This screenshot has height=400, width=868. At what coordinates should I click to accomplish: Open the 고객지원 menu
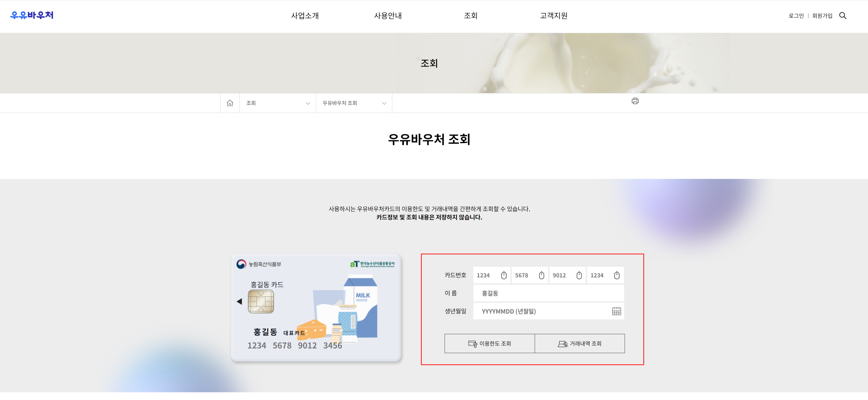[553, 15]
